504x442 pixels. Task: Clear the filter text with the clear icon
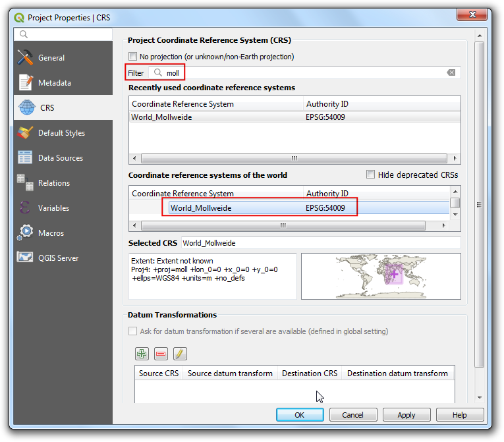(451, 72)
